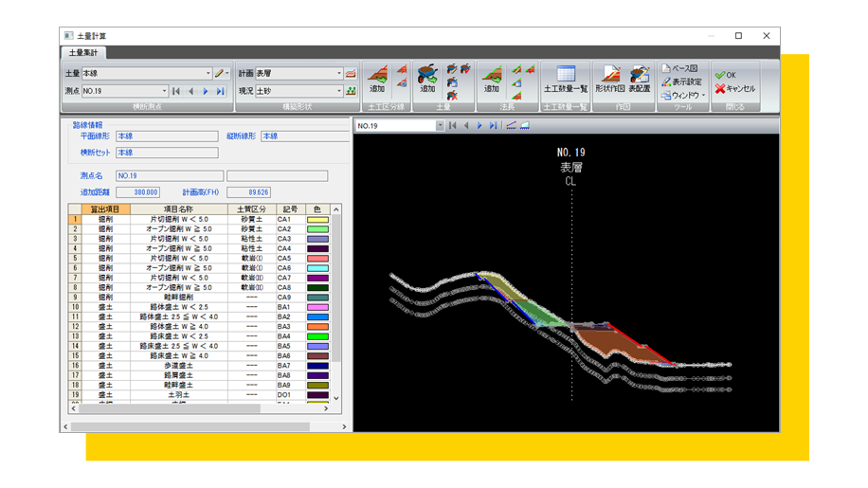868x488 pixels.
Task: Select the yellow color swatch for CA1
Action: (x=317, y=220)
